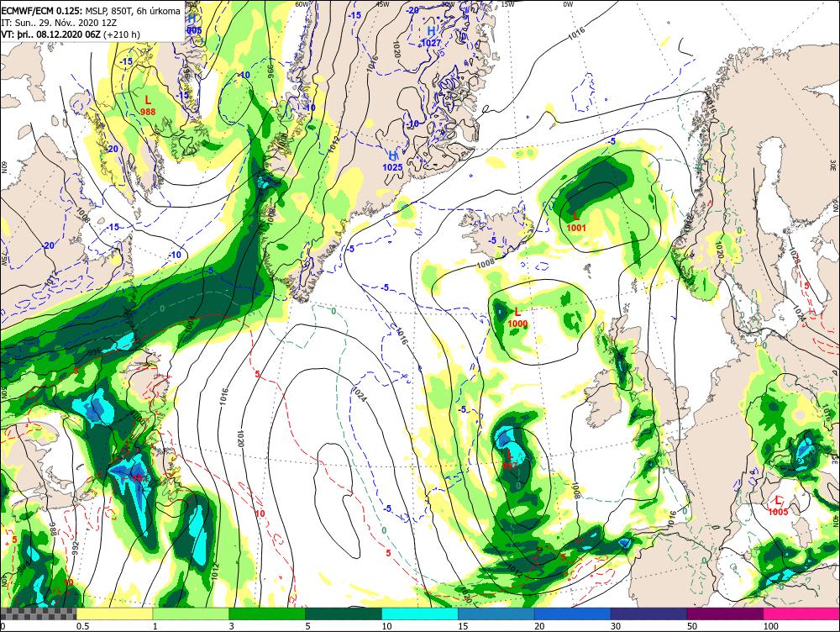Click the L 1001 low pressure marker
Image resolution: width=840 pixels, height=632 pixels.
pyautogui.click(x=576, y=221)
